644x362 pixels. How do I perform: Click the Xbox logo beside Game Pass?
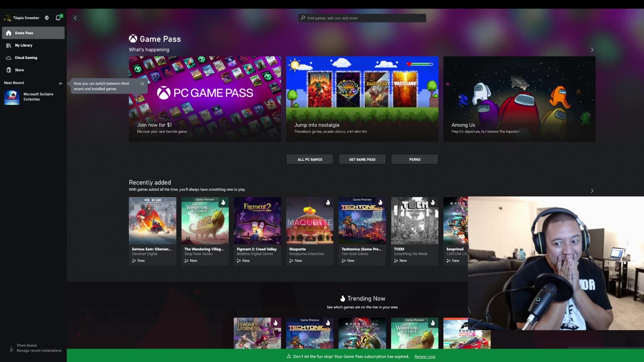click(x=133, y=39)
